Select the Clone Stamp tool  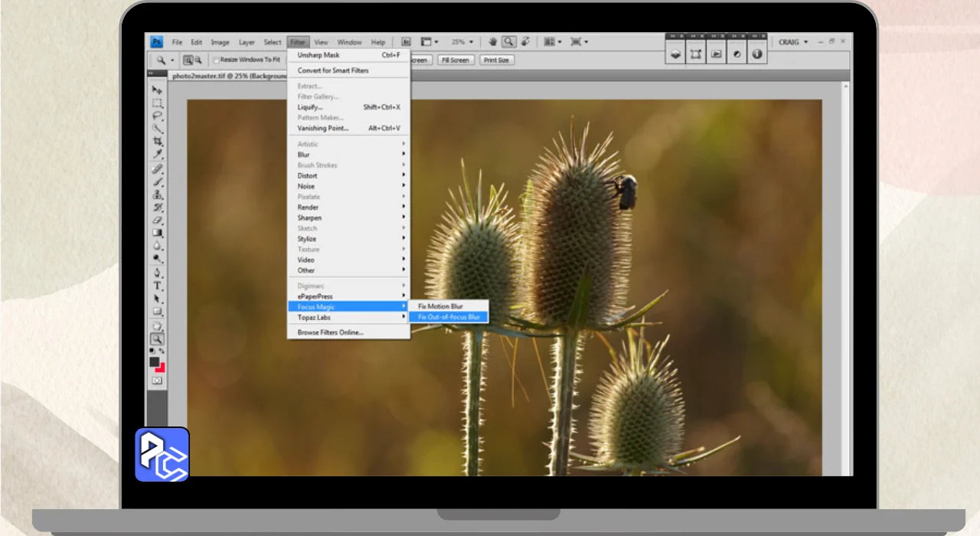(158, 194)
